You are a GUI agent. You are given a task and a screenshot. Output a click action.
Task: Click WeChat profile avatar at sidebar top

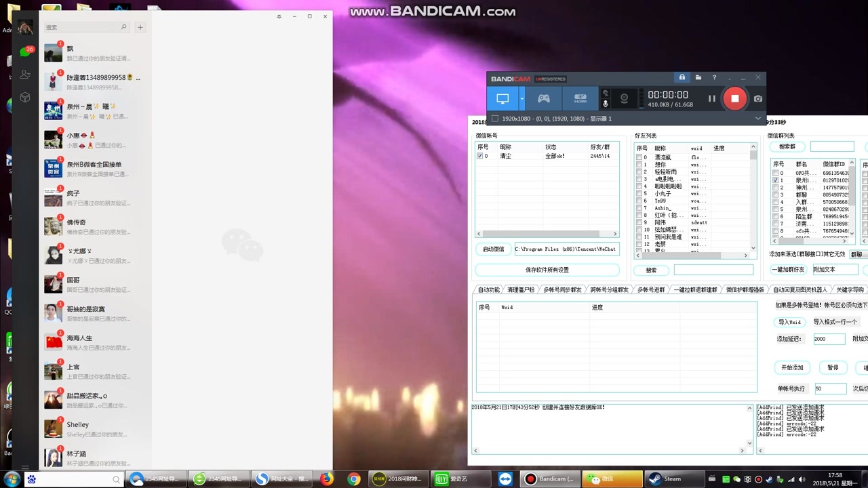coord(25,27)
